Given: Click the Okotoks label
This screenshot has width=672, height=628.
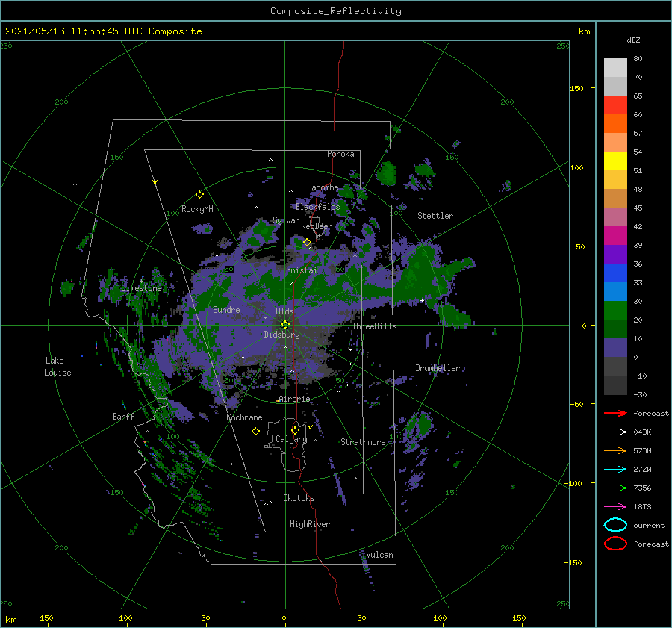Looking at the screenshot, I should (x=299, y=498).
